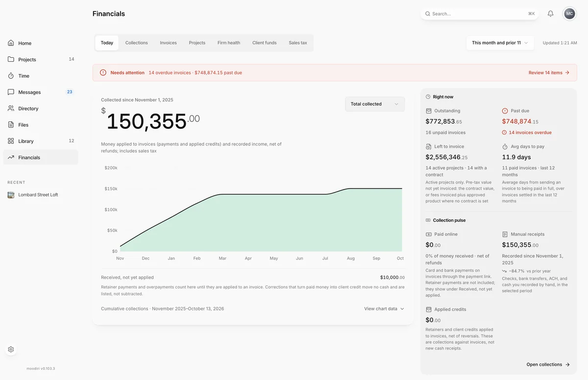Screen dimensions: 588x380
Task: Click 14 invoices overdue link
Action: (527, 133)
